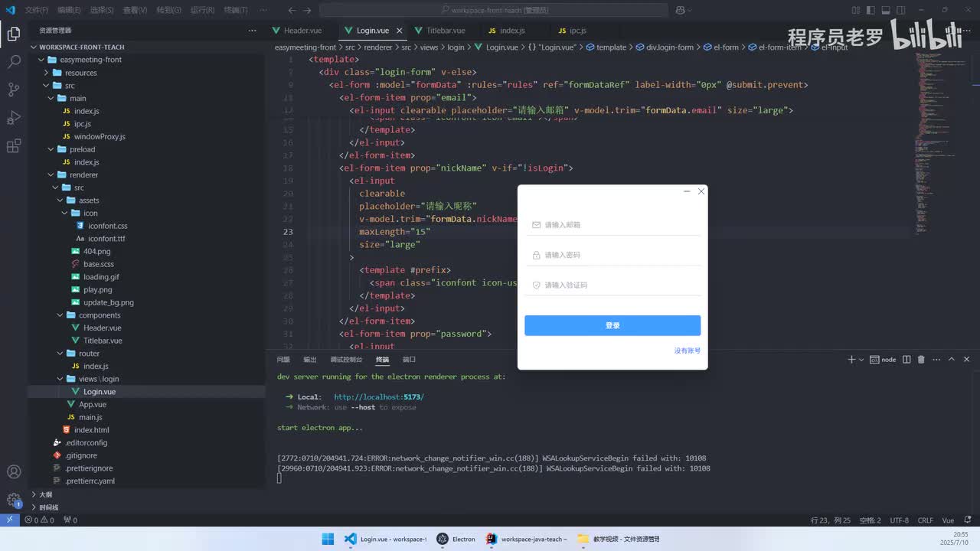Open the Run and Debug view
The image size is (980, 551).
point(13,118)
